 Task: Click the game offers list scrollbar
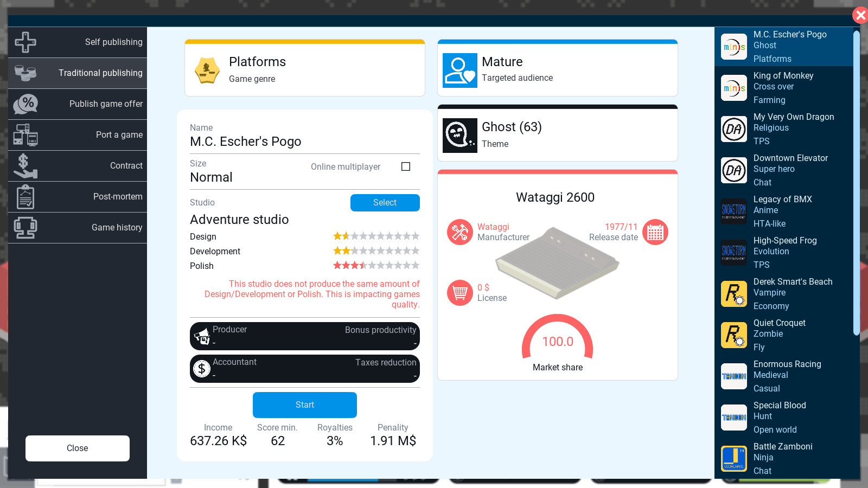click(856, 184)
